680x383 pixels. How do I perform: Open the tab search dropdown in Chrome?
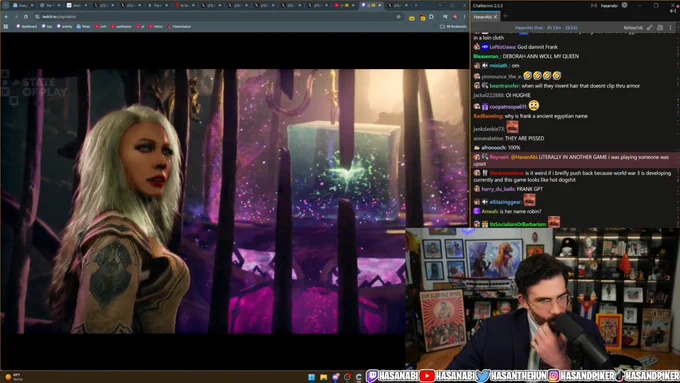click(6, 5)
